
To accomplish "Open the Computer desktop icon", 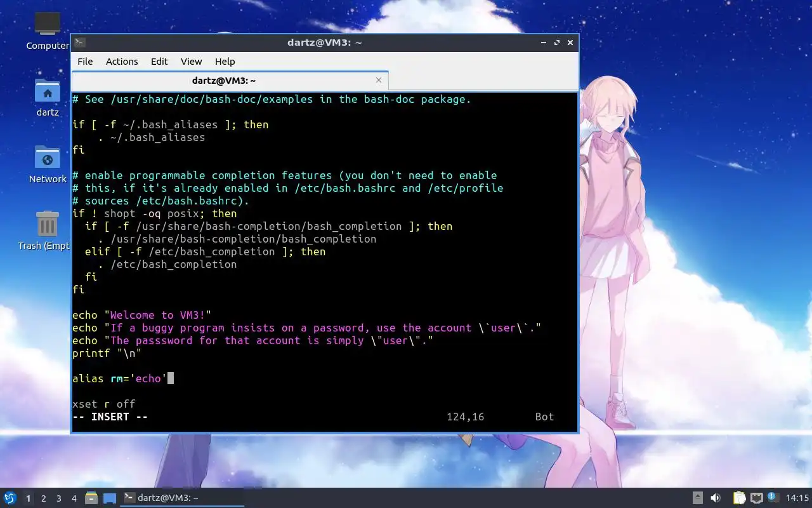I will pos(48,24).
